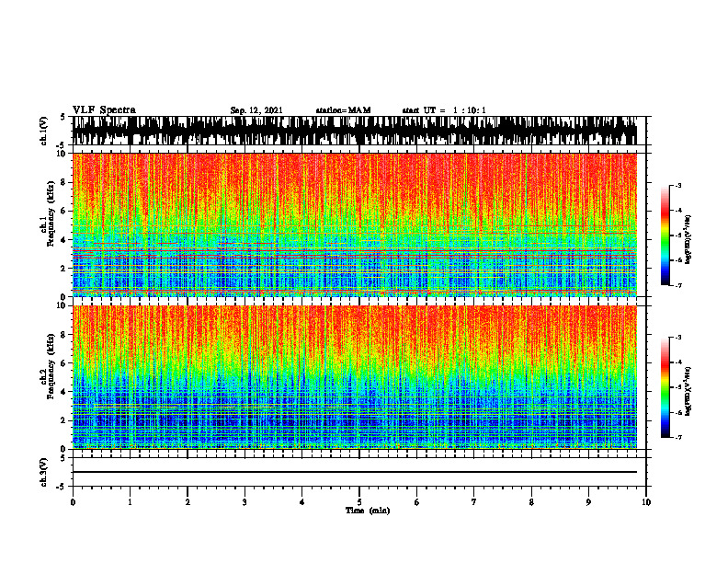Click the ch.1 color bar "-3" tick label
This screenshot has width=728, height=563.
tap(678, 185)
